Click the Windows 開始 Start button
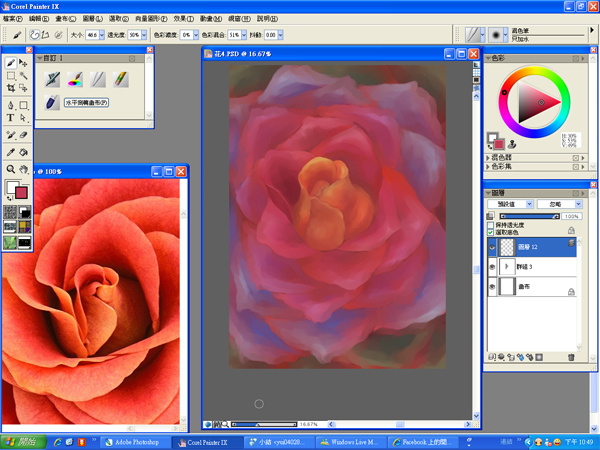 pyautogui.click(x=22, y=441)
